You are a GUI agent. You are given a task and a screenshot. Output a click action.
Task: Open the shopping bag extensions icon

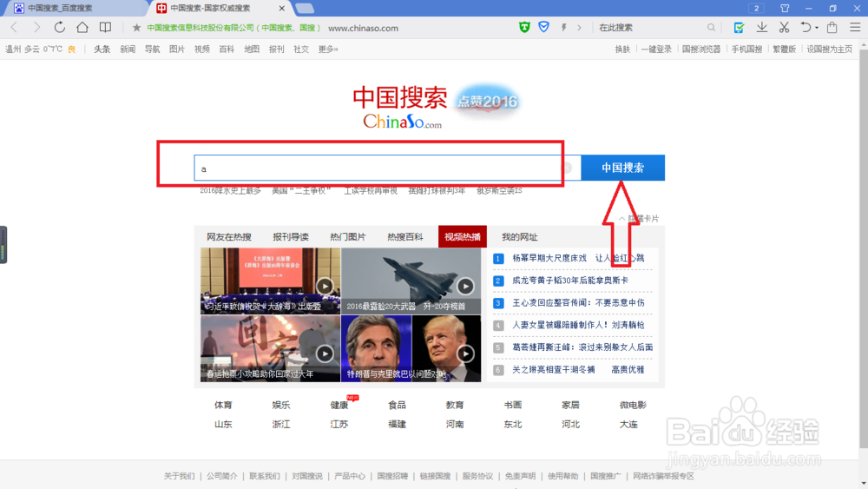pyautogui.click(x=832, y=27)
